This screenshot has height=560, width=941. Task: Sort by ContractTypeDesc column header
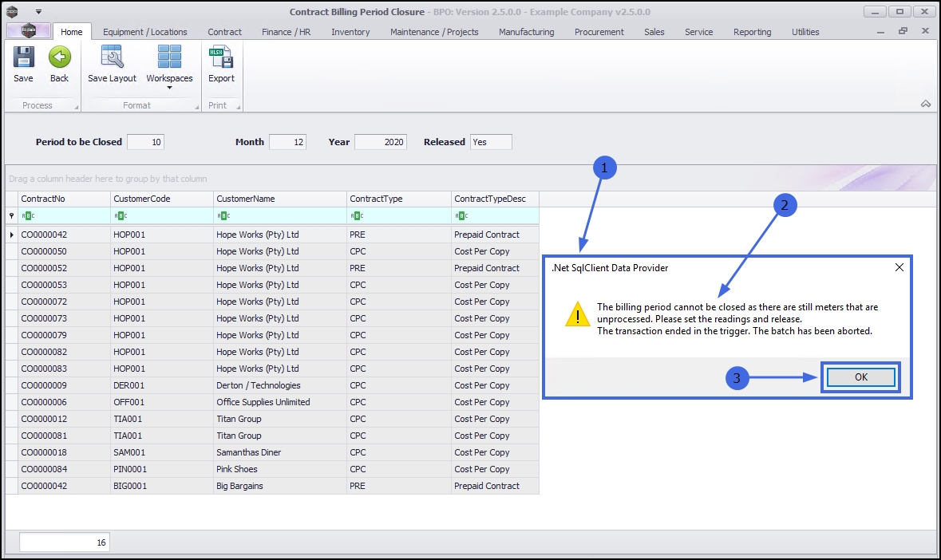pos(495,199)
